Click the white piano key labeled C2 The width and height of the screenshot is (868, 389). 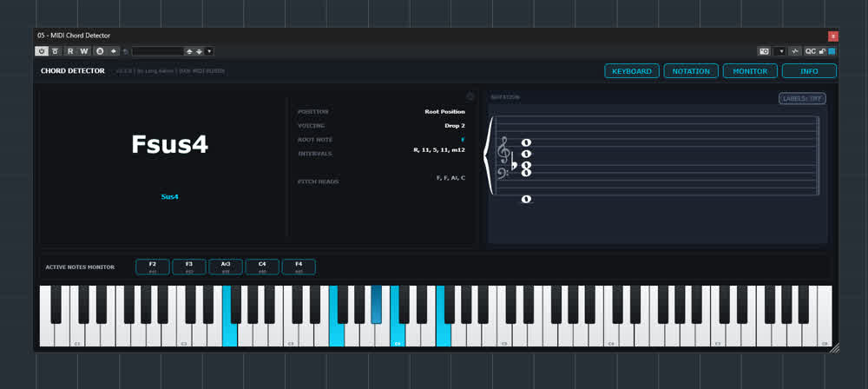tap(184, 334)
